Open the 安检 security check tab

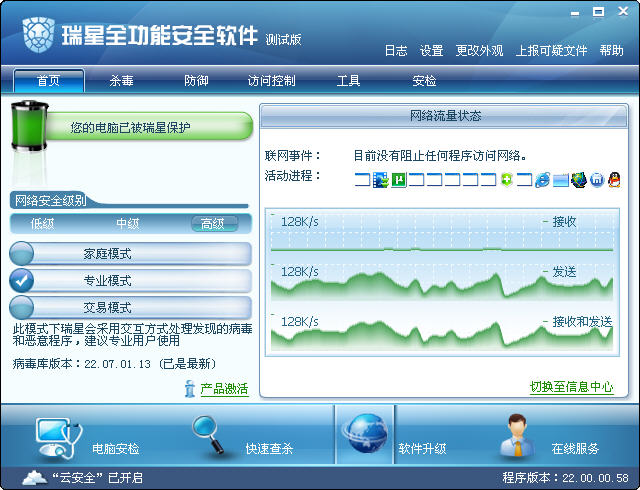tap(424, 80)
